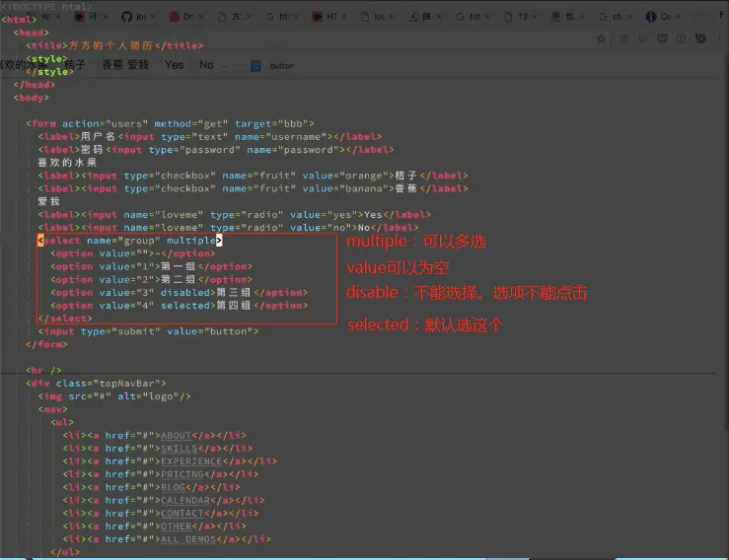Click the 桔子 checkbox label
The height and width of the screenshot is (560, 729).
click(74, 65)
